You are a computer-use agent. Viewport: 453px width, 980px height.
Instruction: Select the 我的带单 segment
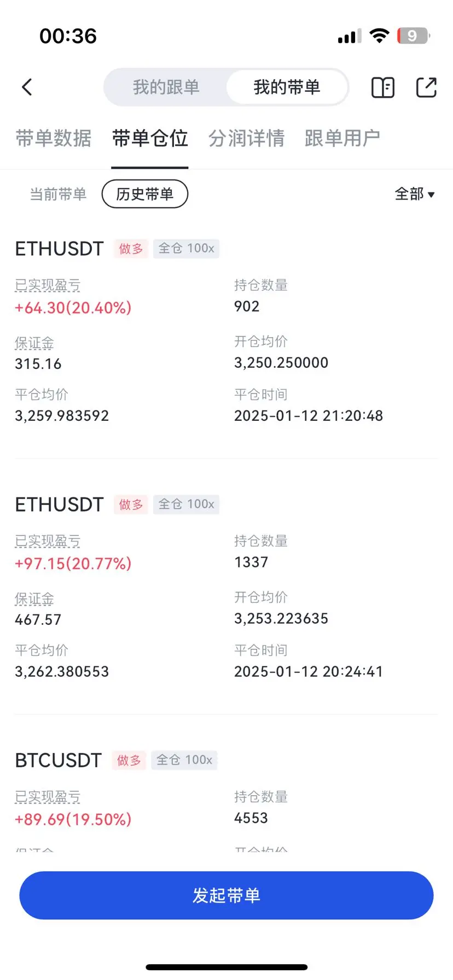coord(287,87)
